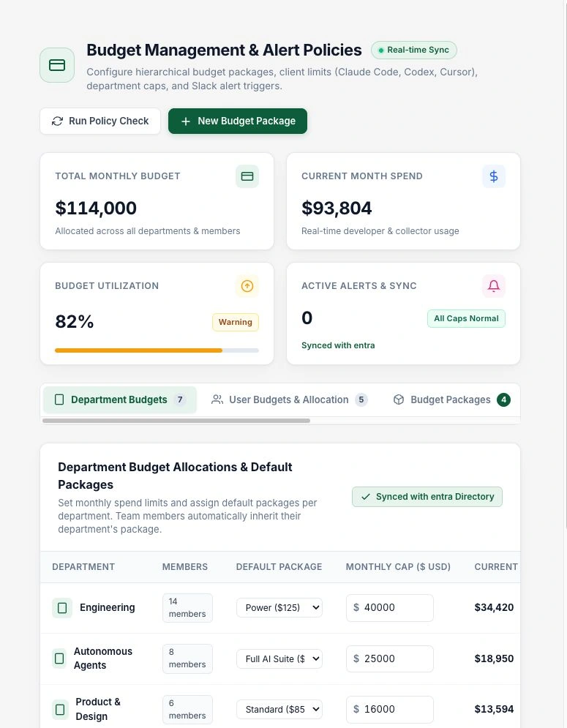Click the $114,000 total budget value

click(96, 208)
